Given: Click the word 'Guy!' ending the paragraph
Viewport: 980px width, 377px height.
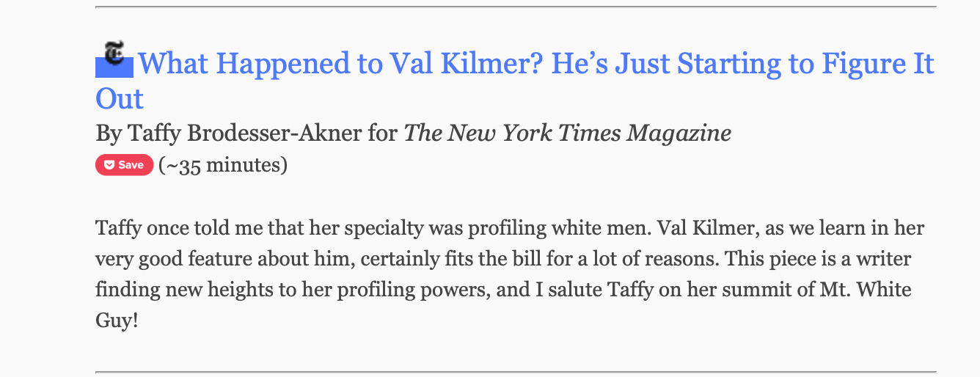Looking at the screenshot, I should [117, 321].
